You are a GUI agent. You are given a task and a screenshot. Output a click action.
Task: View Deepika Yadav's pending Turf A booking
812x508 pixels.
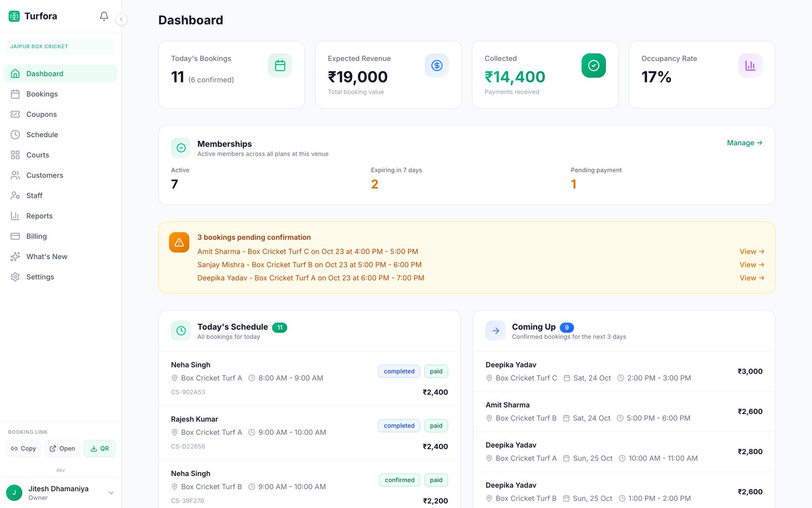[752, 278]
